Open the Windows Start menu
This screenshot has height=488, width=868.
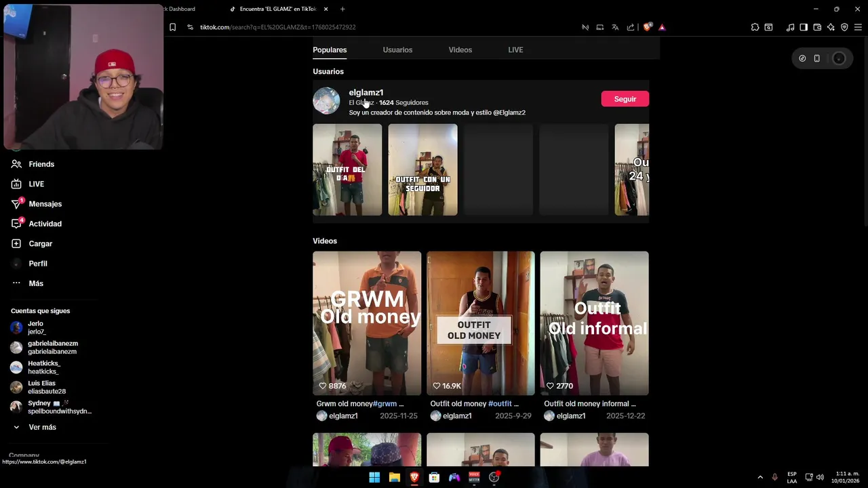click(374, 477)
